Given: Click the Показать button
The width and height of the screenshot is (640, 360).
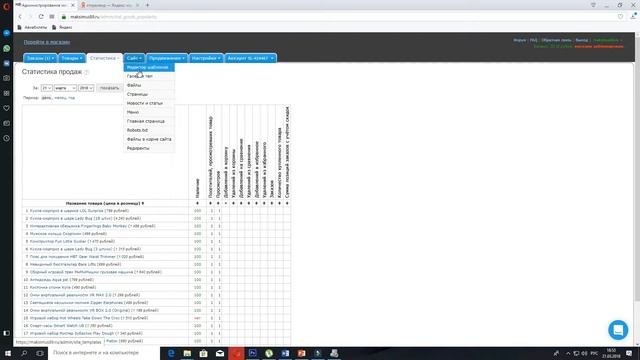Looking at the screenshot, I should [109, 88].
